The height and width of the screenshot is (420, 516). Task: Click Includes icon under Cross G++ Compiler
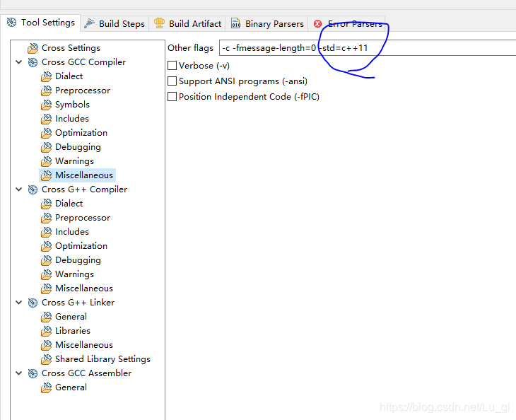tap(47, 232)
